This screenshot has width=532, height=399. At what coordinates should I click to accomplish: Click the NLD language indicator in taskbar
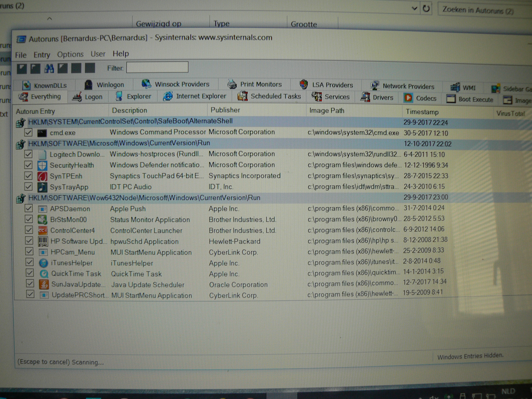point(508,391)
